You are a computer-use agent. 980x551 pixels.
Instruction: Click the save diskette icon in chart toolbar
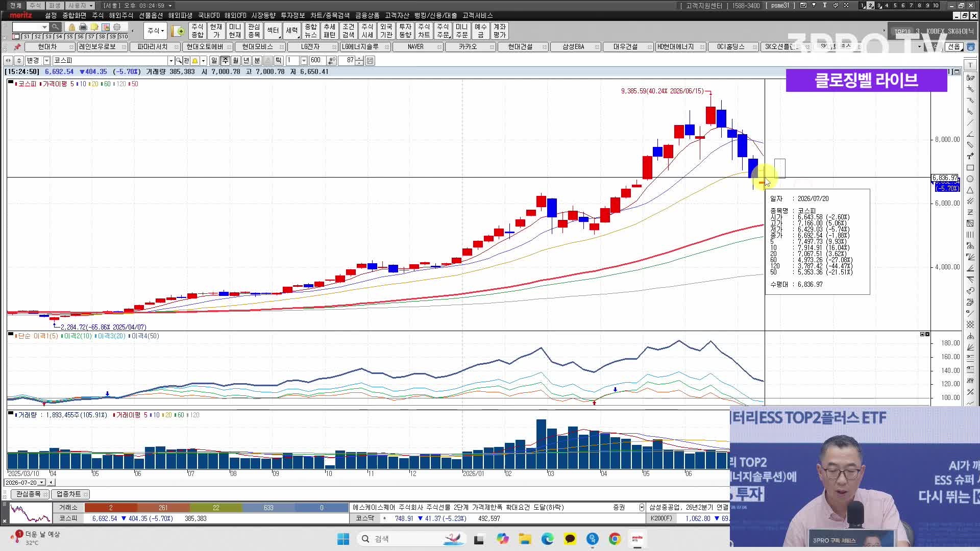point(370,60)
